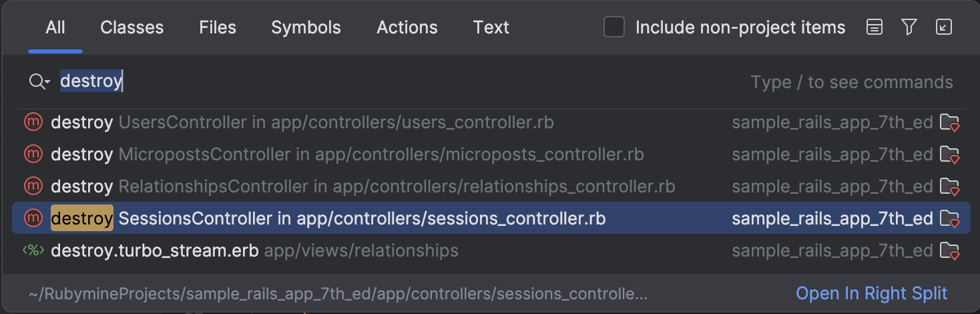The width and height of the screenshot is (980, 314).
Task: Click method icon for UsersController destroy
Action: pyautogui.click(x=33, y=122)
